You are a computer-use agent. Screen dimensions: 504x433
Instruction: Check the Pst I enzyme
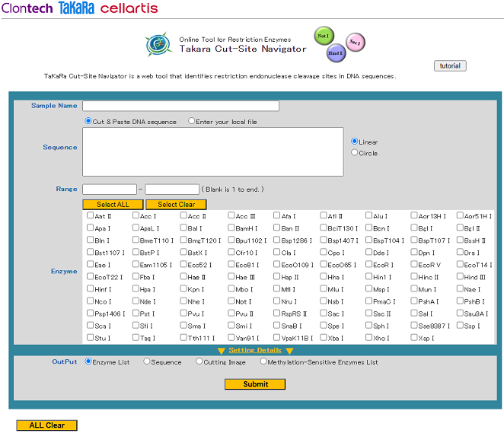(x=136, y=313)
